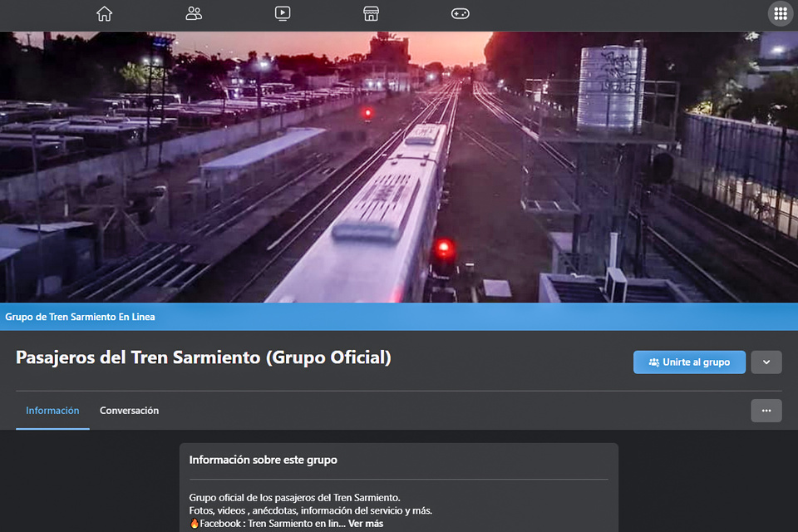Open the train cover photo
The image size is (798, 532).
tap(399, 166)
